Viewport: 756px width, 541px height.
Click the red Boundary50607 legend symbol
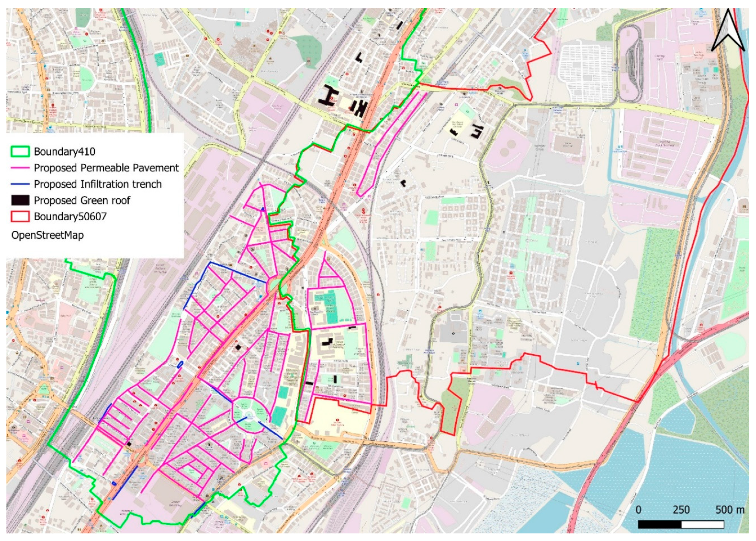pyautogui.click(x=20, y=217)
